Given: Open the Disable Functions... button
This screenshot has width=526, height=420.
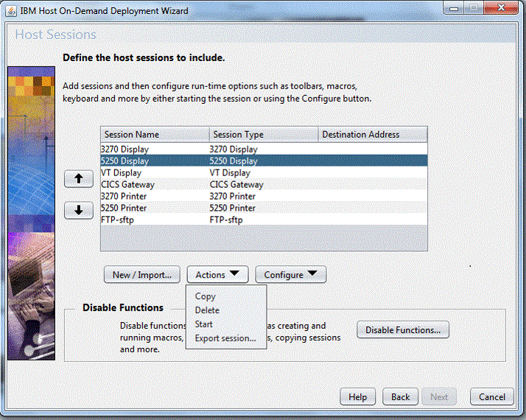Looking at the screenshot, I should pyautogui.click(x=403, y=330).
